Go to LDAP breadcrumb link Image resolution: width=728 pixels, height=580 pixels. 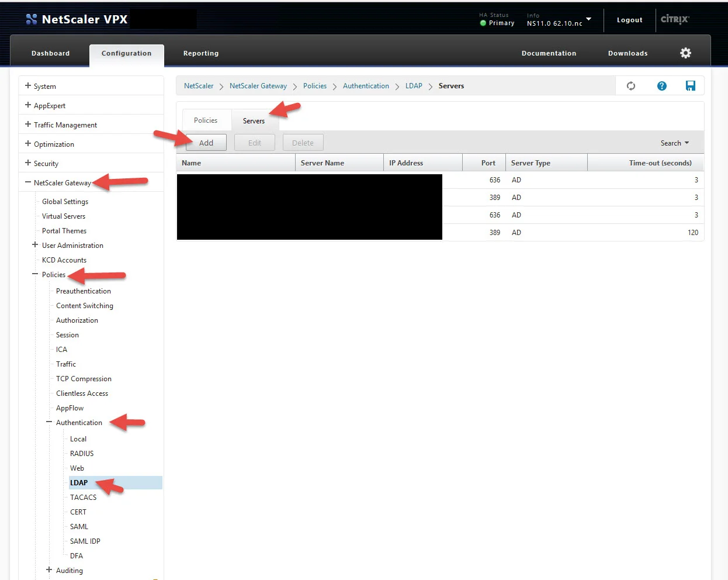pyautogui.click(x=414, y=86)
